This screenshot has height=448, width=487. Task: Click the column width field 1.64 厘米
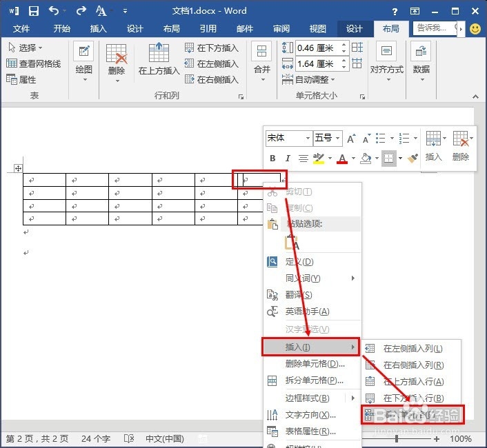pyautogui.click(x=318, y=64)
